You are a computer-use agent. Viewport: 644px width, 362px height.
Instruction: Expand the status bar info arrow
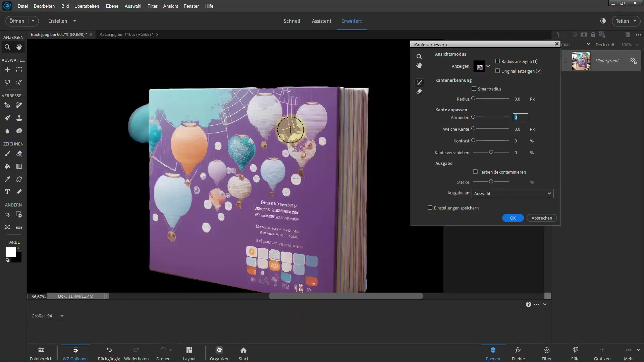[106, 296]
